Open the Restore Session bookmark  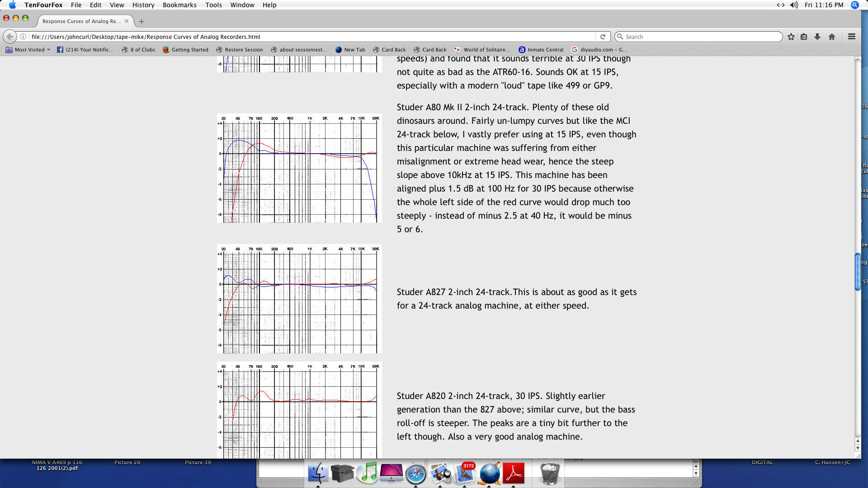click(x=239, y=50)
